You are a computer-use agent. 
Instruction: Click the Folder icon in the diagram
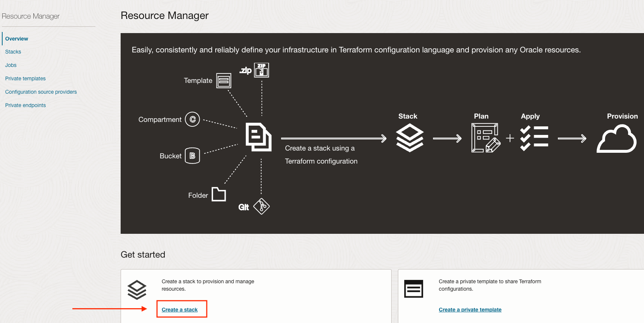coord(219,194)
